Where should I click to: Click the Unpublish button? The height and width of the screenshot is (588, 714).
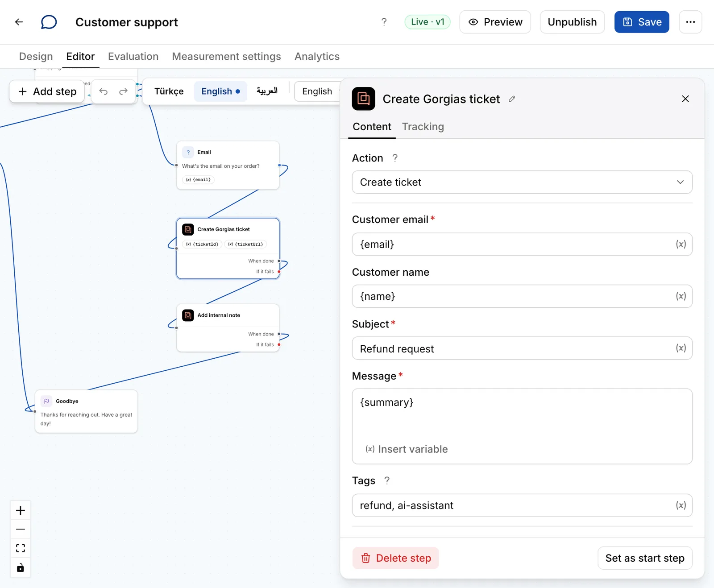tap(572, 22)
